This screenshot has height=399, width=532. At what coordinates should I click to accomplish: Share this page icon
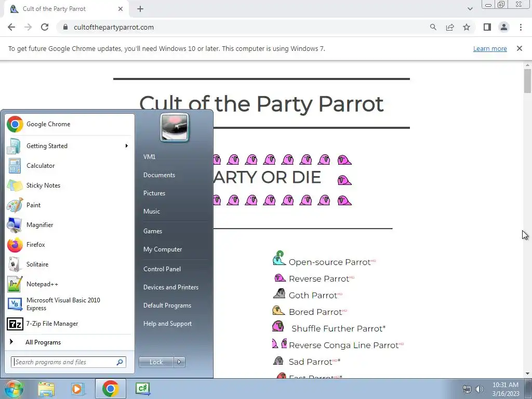click(450, 27)
